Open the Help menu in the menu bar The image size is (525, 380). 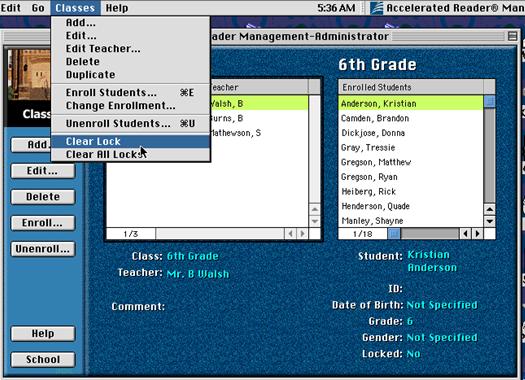(x=117, y=8)
